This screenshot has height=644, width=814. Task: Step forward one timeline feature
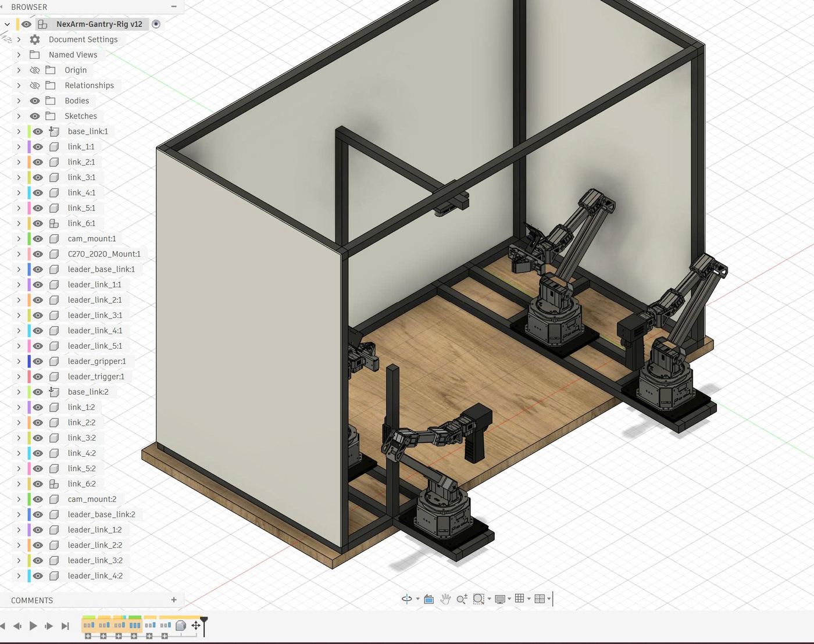click(49, 625)
